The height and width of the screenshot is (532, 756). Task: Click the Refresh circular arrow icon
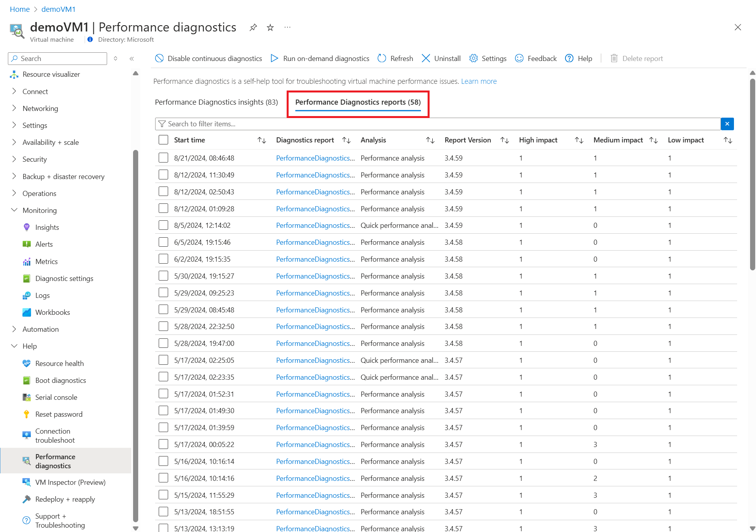(382, 58)
